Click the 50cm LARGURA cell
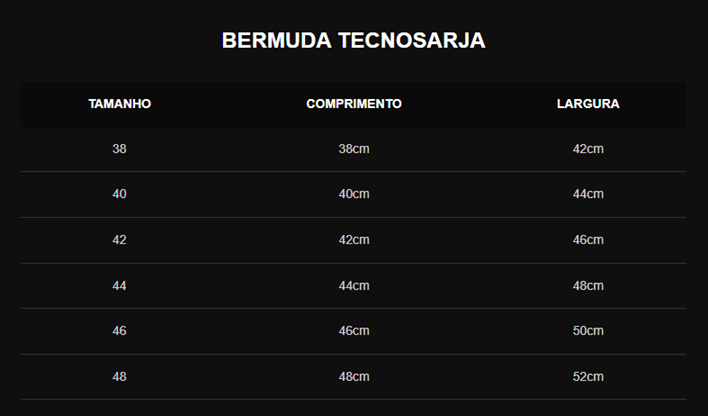Image resolution: width=708 pixels, height=416 pixels. (x=588, y=331)
